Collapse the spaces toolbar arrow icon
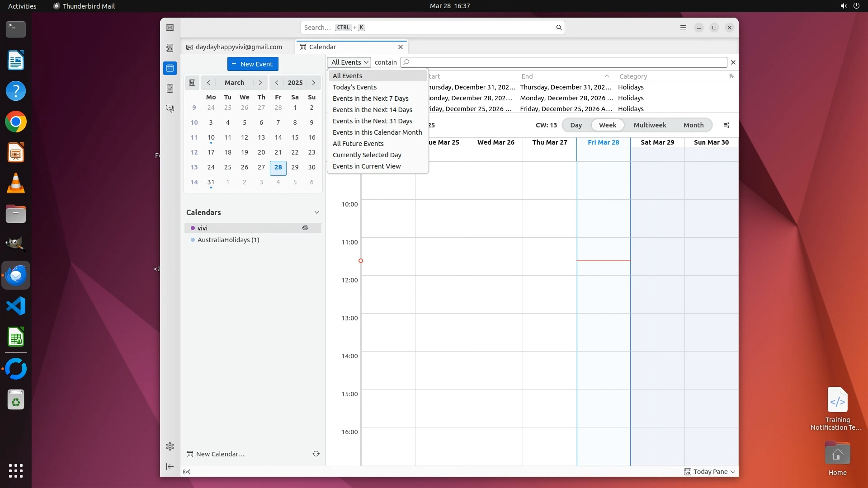868x488 pixels. click(x=170, y=466)
